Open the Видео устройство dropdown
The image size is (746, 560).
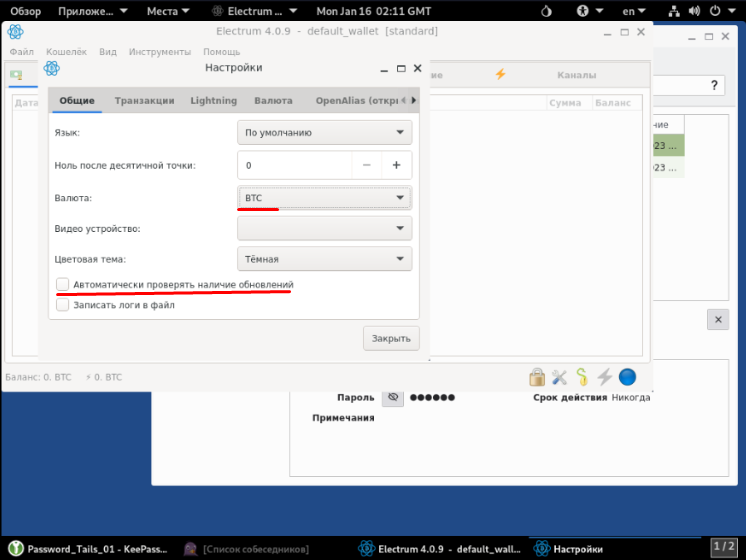(x=324, y=228)
